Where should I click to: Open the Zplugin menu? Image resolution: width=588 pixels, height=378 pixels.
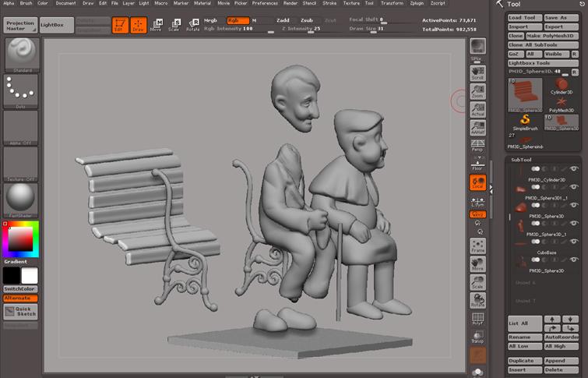pyautogui.click(x=417, y=3)
